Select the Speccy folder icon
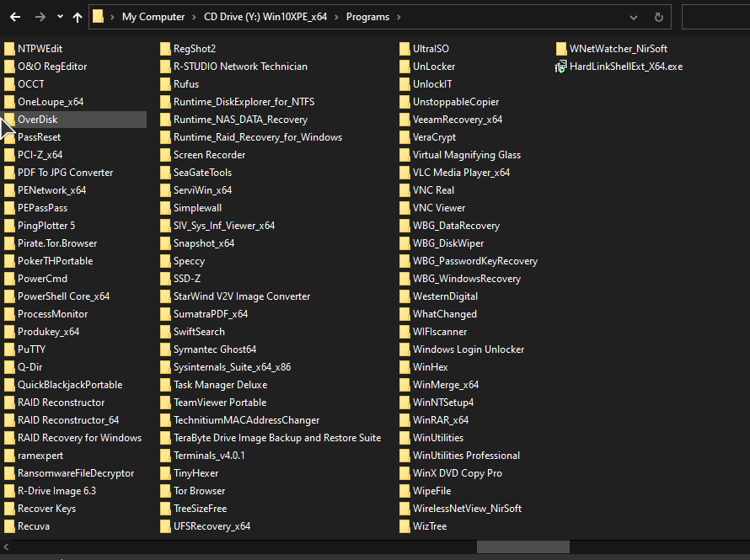This screenshot has width=750, height=560. 165,261
